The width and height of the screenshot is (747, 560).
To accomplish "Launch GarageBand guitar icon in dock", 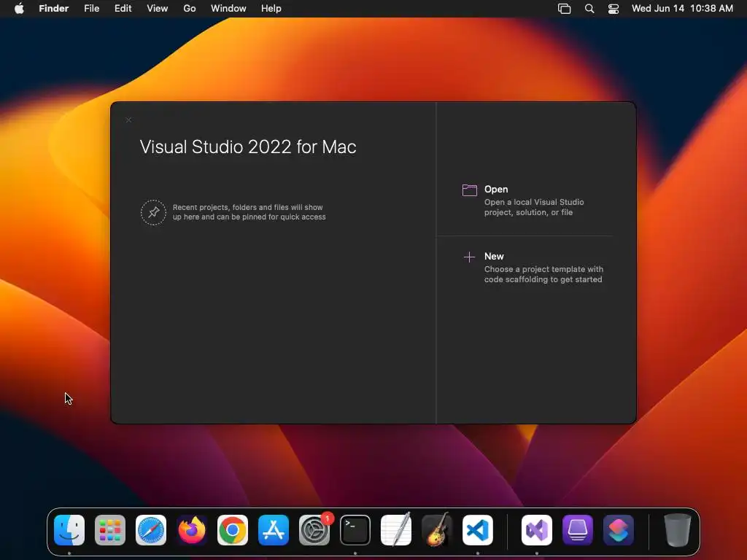I will pyautogui.click(x=437, y=530).
